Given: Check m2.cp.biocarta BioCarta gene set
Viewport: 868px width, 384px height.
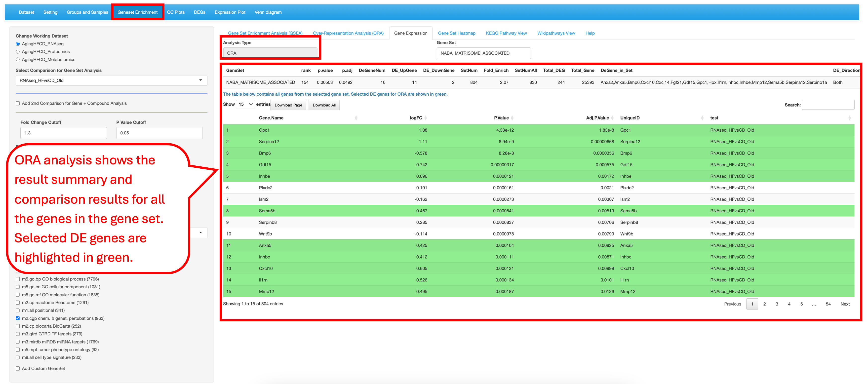Looking at the screenshot, I should (x=18, y=326).
